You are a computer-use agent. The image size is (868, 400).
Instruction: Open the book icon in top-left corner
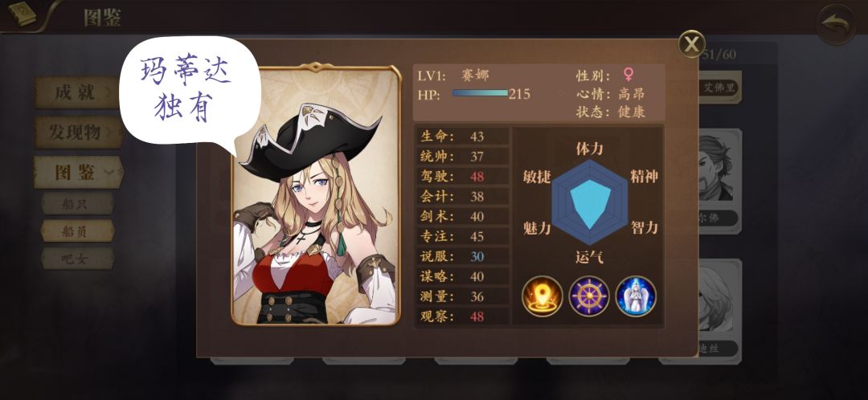coord(22,14)
